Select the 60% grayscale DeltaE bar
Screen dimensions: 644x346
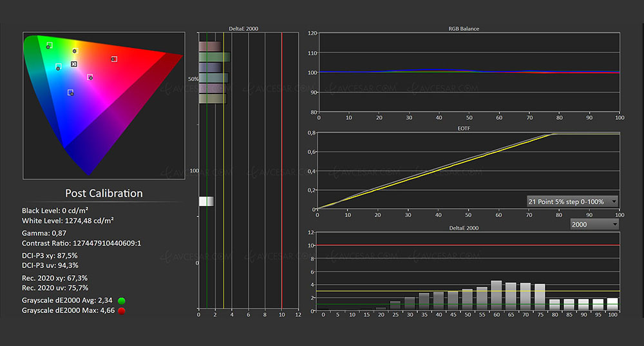(496, 296)
